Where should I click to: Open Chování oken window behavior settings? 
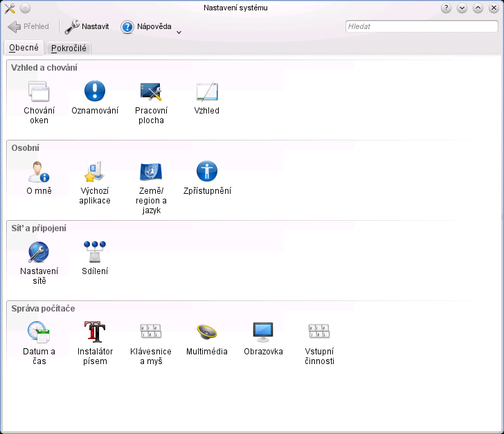[x=39, y=103]
